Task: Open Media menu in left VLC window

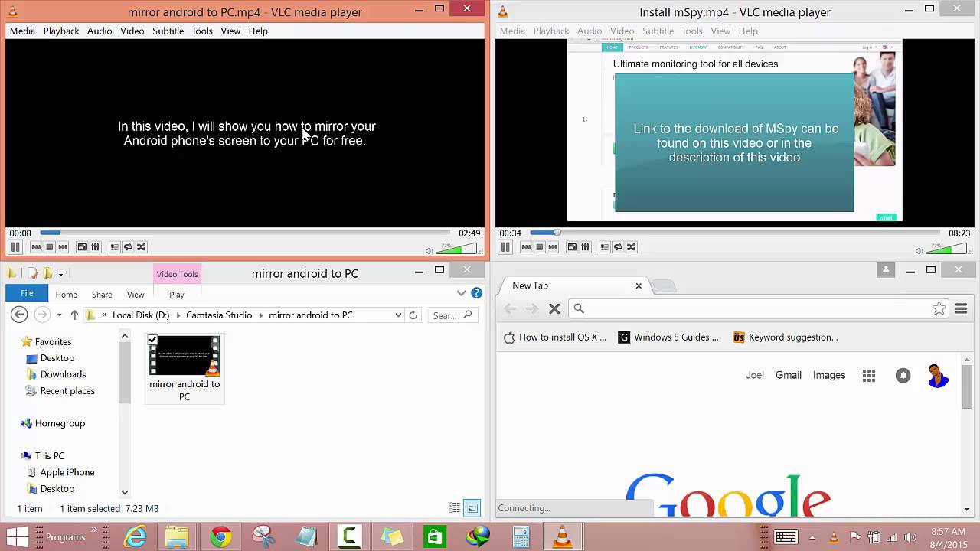Action: coord(22,31)
